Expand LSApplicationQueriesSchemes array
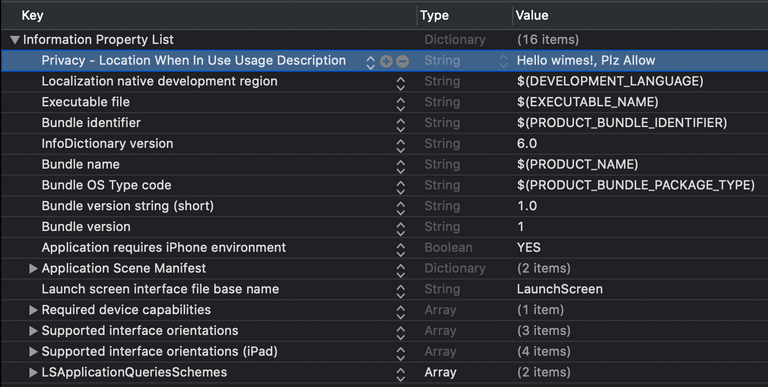This screenshot has height=387, width=768. 33,372
